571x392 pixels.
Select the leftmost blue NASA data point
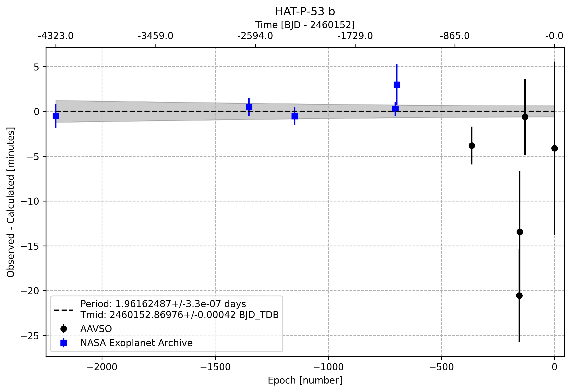pyautogui.click(x=56, y=116)
